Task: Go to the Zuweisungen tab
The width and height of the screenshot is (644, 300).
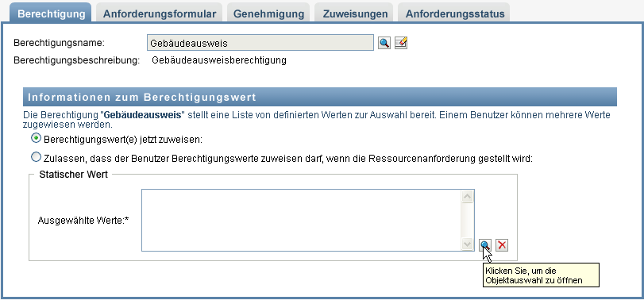Action: pos(355,13)
